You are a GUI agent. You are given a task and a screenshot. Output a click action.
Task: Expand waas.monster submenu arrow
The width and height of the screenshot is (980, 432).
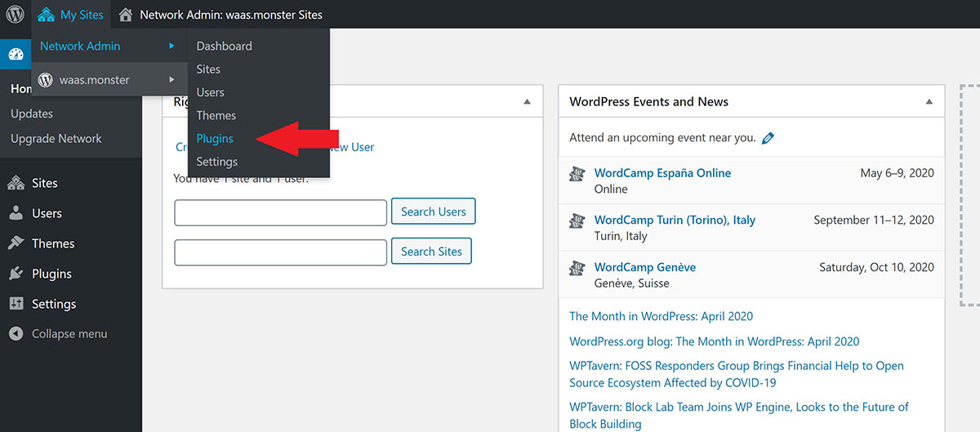pos(171,79)
